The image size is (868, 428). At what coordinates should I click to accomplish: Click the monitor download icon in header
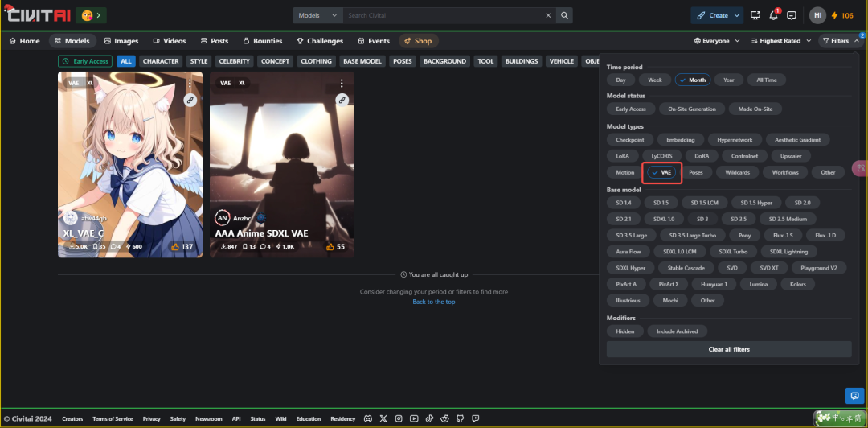tap(755, 15)
